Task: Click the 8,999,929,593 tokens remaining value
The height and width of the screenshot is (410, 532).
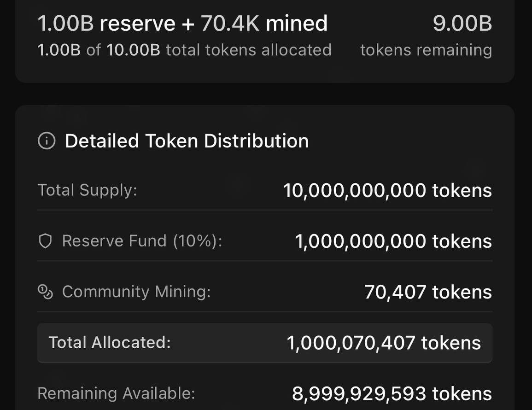Action: click(x=392, y=394)
